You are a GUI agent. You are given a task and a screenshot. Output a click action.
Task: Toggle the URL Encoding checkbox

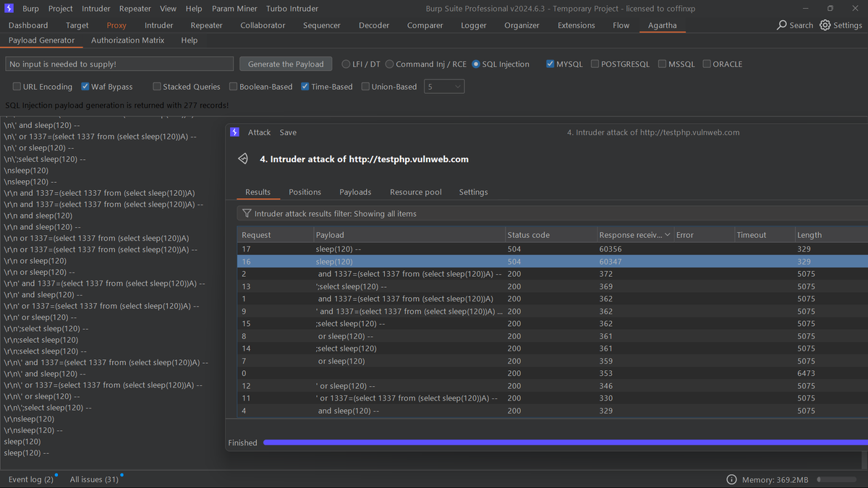tap(17, 87)
